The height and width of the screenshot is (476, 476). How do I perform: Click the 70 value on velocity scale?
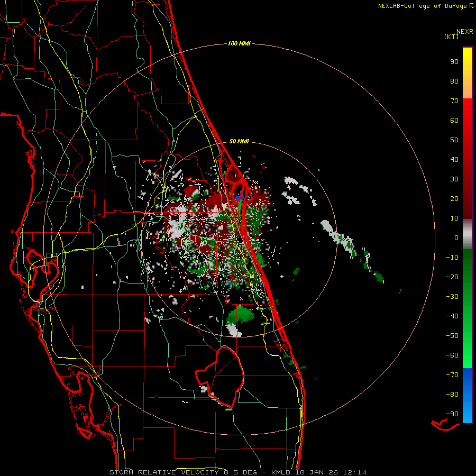pos(454,101)
